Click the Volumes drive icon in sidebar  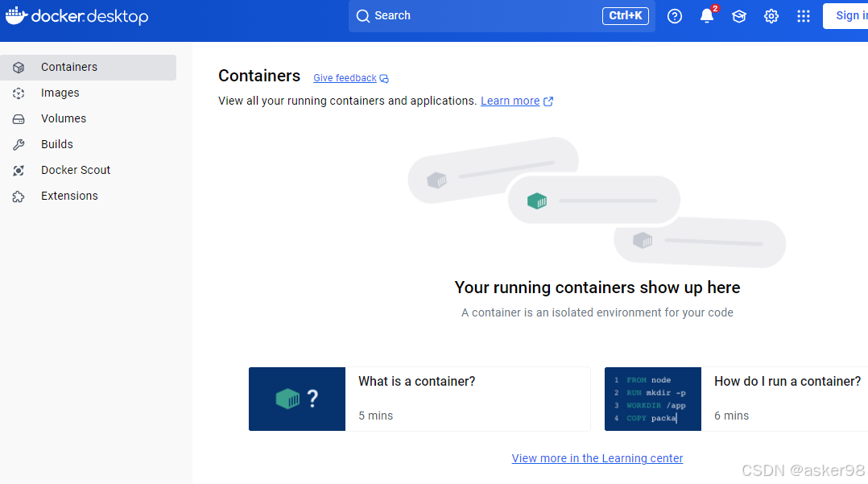pyautogui.click(x=19, y=119)
